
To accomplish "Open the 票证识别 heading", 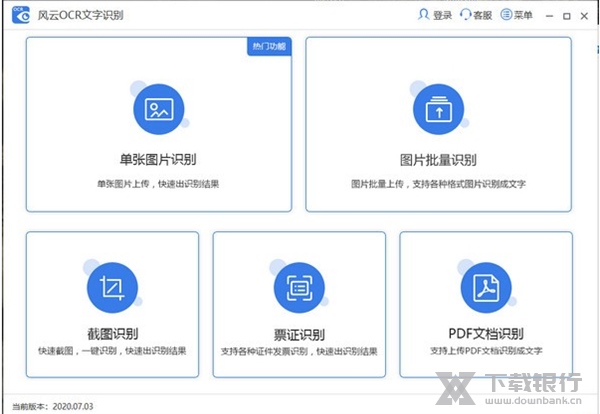I will (x=299, y=335).
